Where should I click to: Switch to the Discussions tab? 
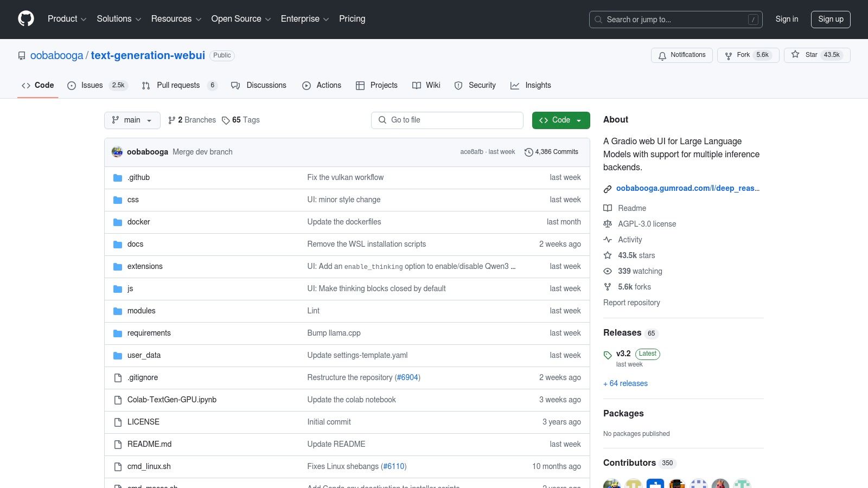coord(259,85)
